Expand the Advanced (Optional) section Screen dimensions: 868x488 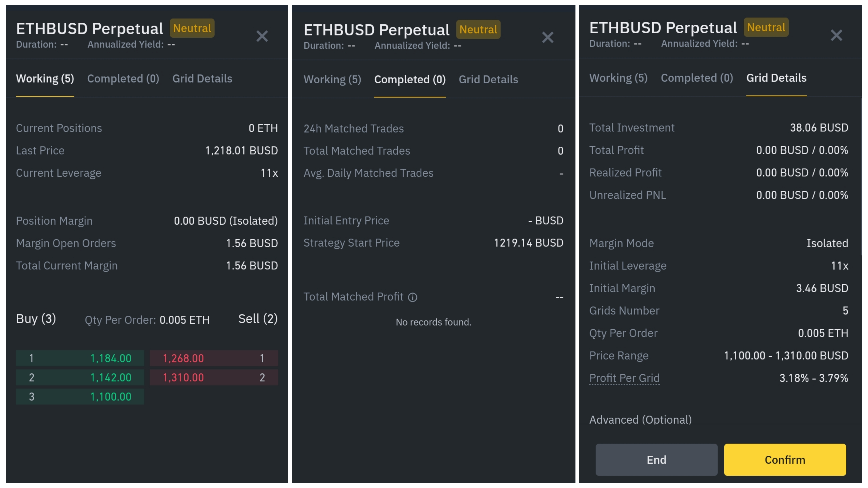640,420
